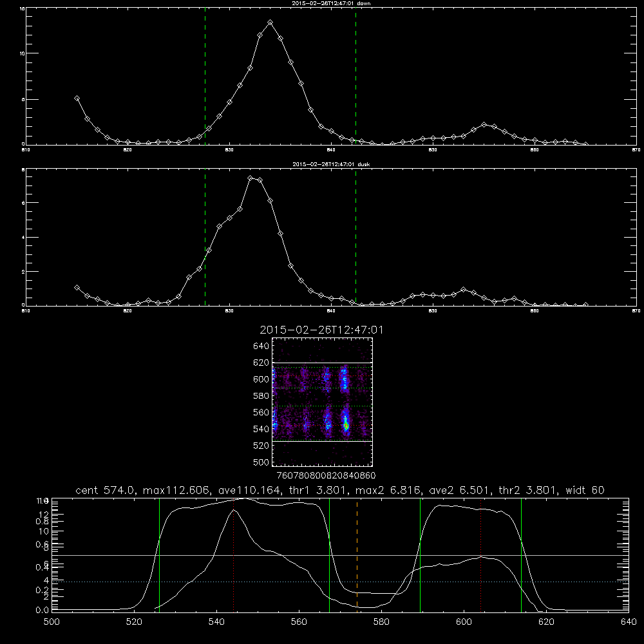Click the lower white boundary line in spectral image
Image resolution: width=644 pixels, height=644 pixels.
click(x=323, y=441)
